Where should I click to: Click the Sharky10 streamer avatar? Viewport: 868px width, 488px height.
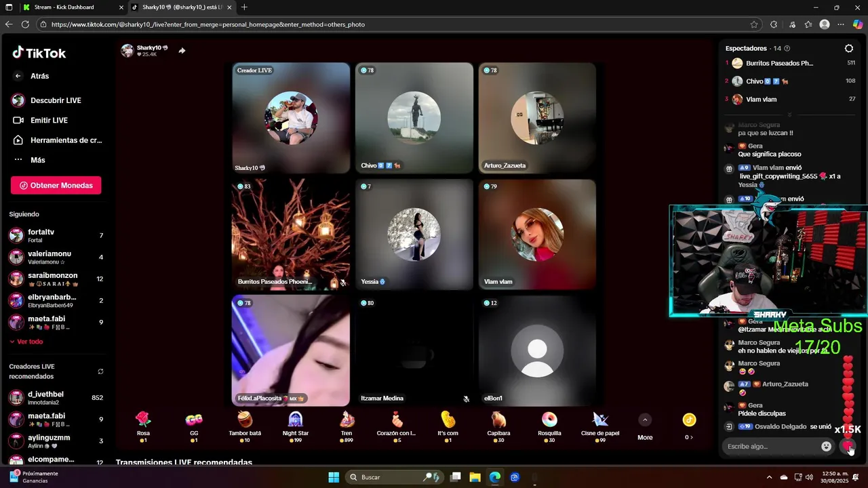pyautogui.click(x=127, y=50)
